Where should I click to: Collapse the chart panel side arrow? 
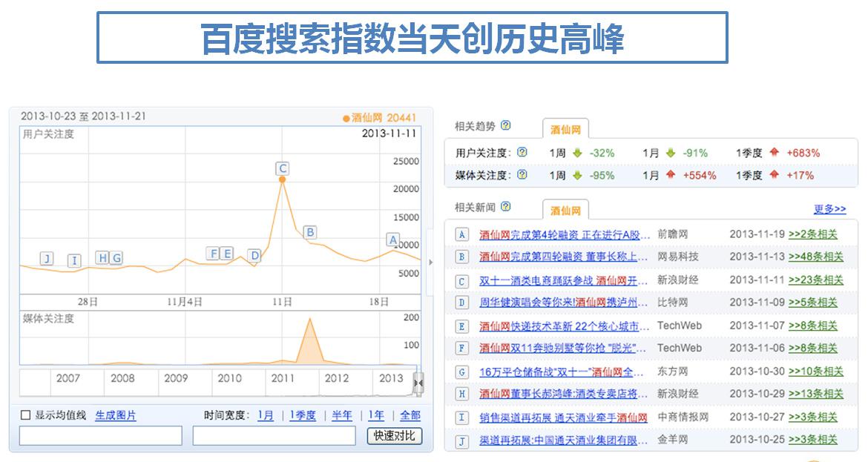point(430,263)
